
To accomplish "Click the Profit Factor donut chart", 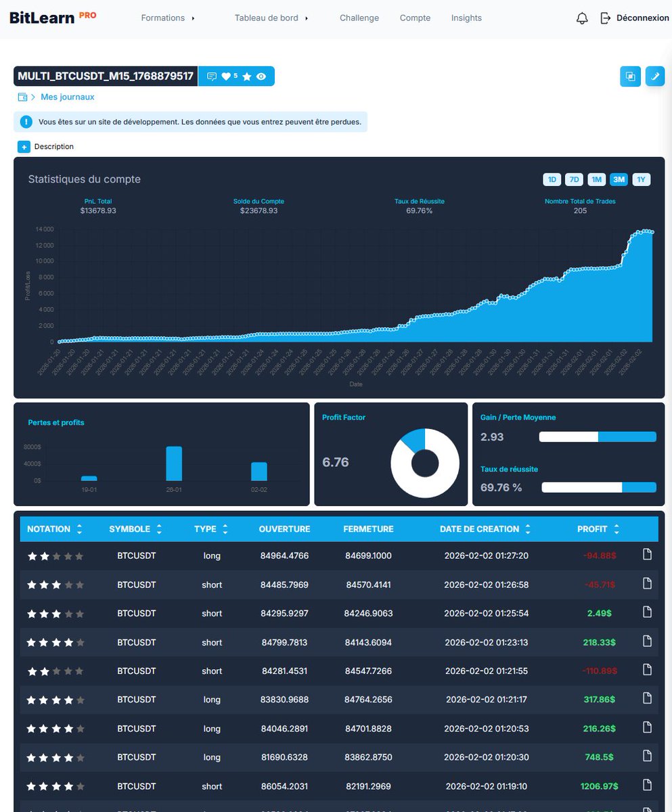I will 425,464.
